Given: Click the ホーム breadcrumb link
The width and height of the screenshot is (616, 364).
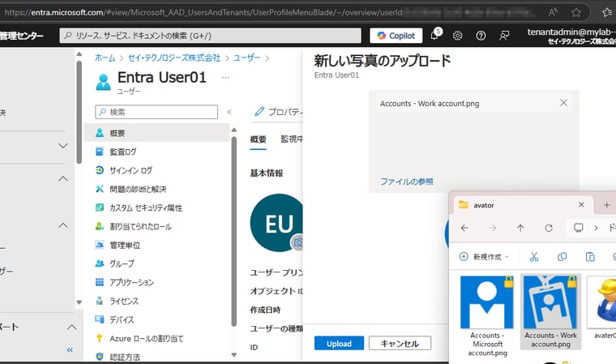Looking at the screenshot, I should [105, 58].
